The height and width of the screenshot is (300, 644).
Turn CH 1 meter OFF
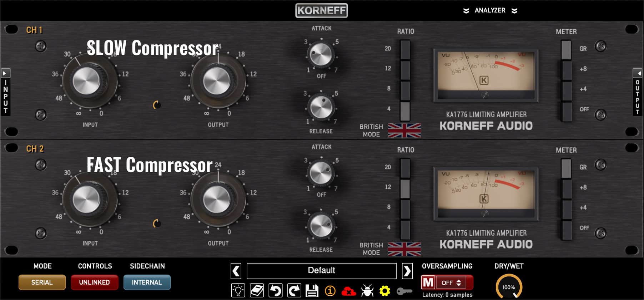click(566, 111)
